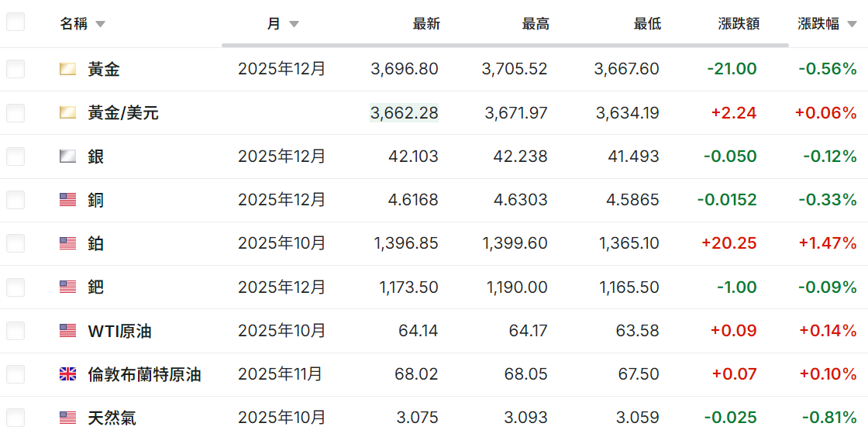This screenshot has width=868, height=437.
Task: Click the UK flag icon beside 倫敦布蘭特原油
Action: [67, 374]
